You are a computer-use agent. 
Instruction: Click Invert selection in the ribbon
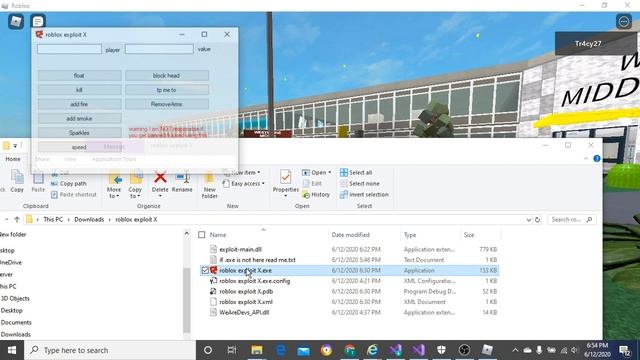(364, 195)
